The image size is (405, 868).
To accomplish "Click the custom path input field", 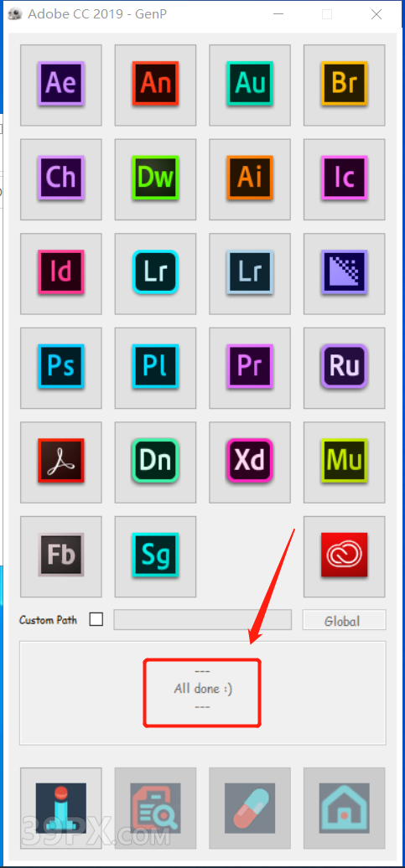I will pos(203,620).
